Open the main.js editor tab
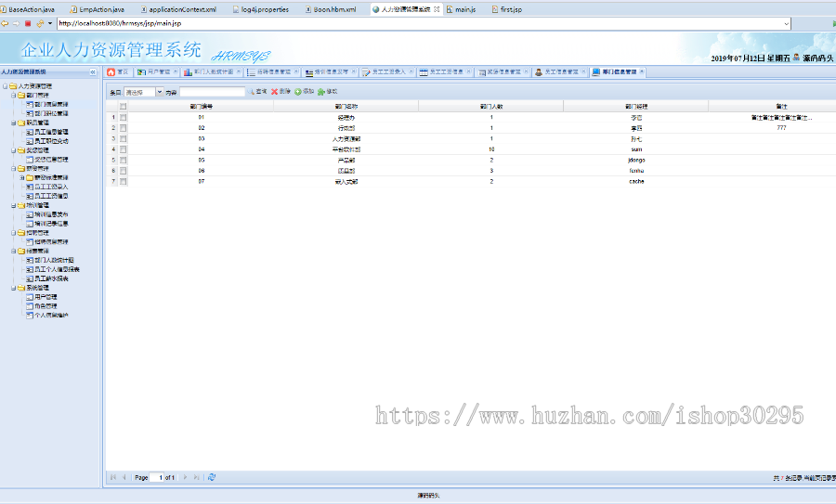This screenshot has height=504, width=836. tap(462, 9)
